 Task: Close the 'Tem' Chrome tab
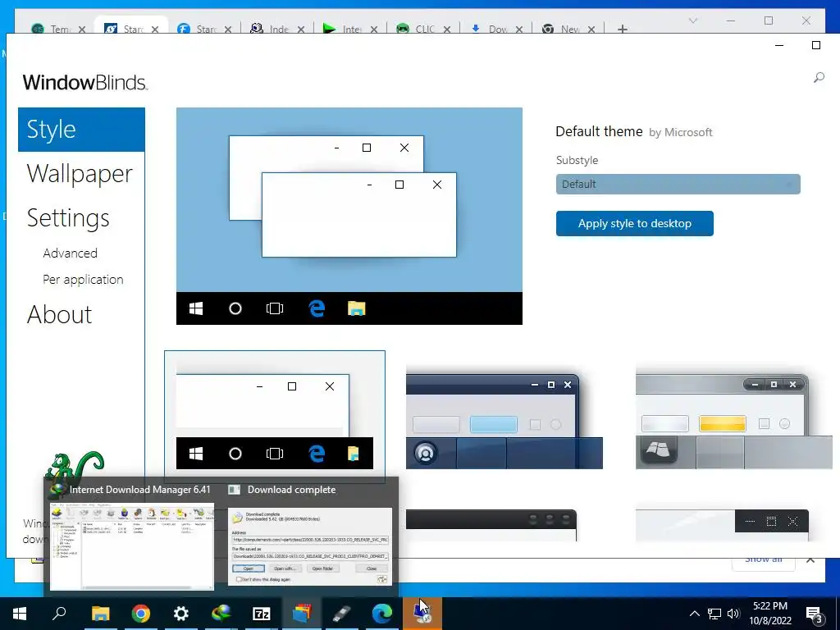click(82, 30)
